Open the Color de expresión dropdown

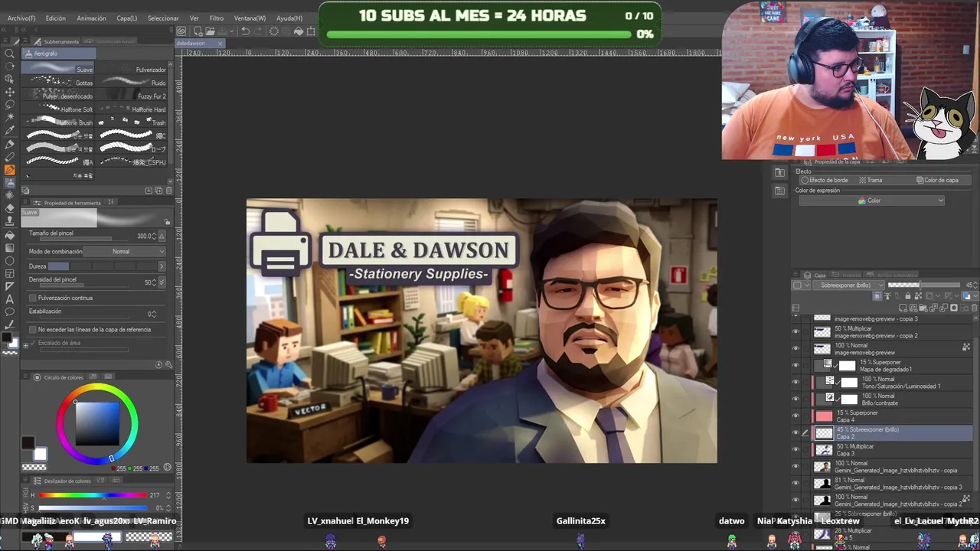point(871,201)
